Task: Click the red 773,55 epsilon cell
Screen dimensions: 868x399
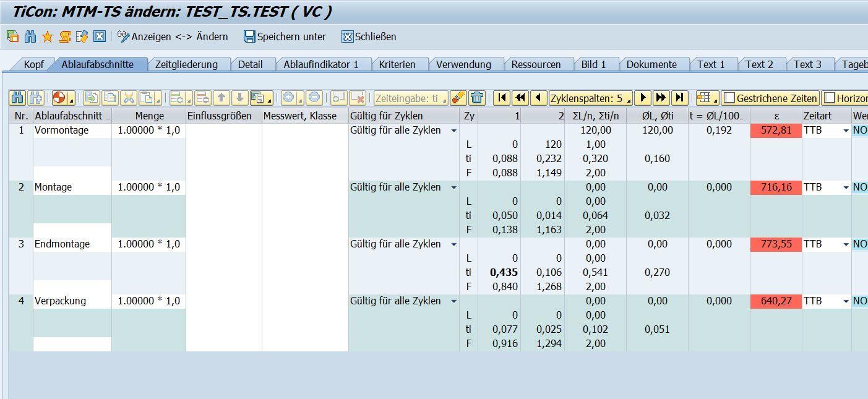Action: point(776,244)
